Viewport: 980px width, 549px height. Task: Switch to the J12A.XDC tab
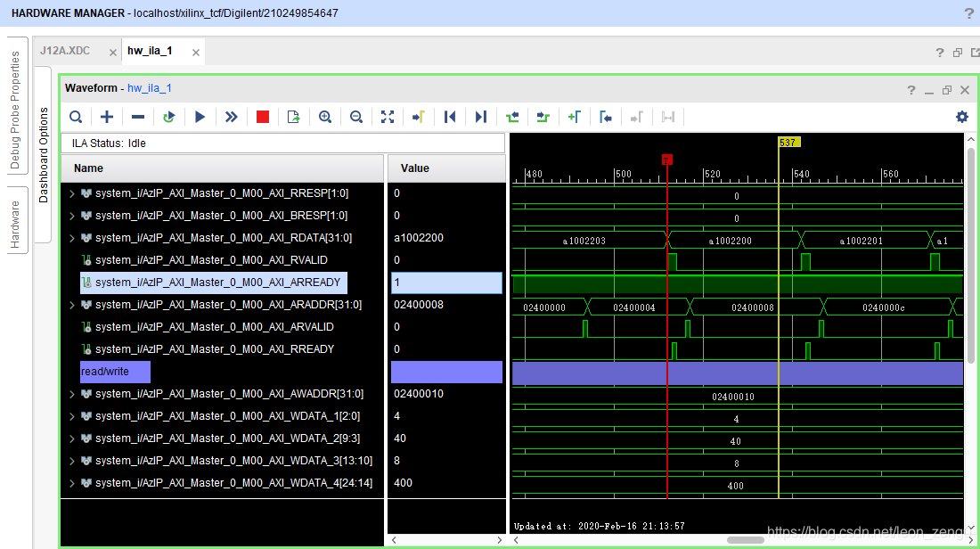tap(65, 51)
